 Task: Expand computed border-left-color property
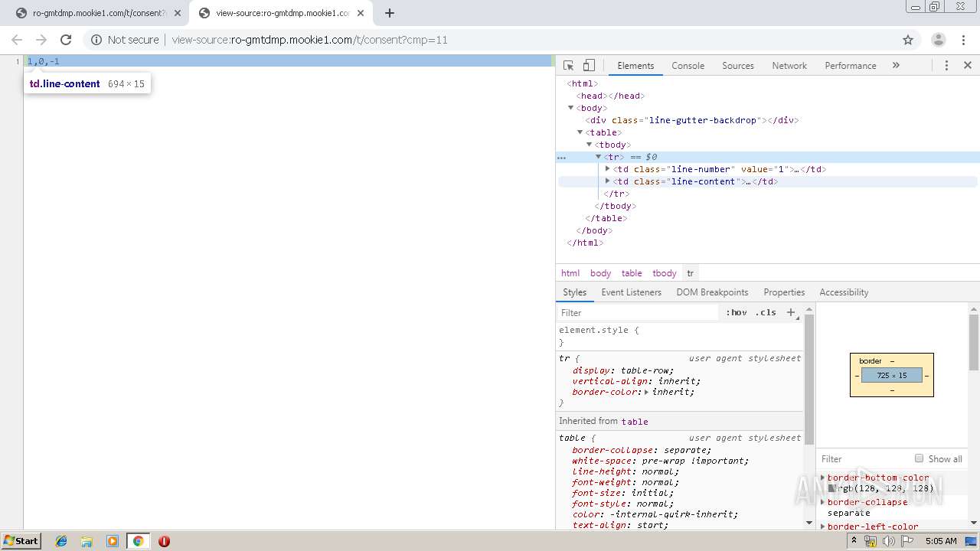(823, 527)
